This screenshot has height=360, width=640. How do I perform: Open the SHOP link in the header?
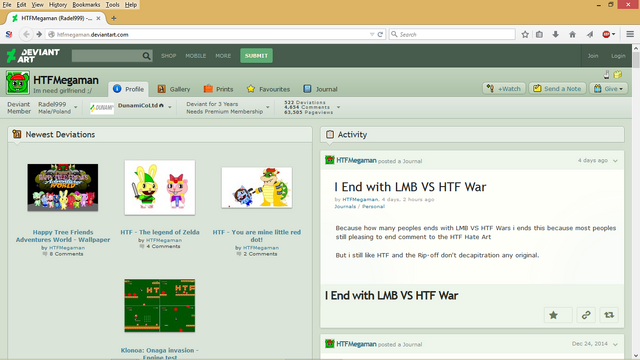click(168, 56)
